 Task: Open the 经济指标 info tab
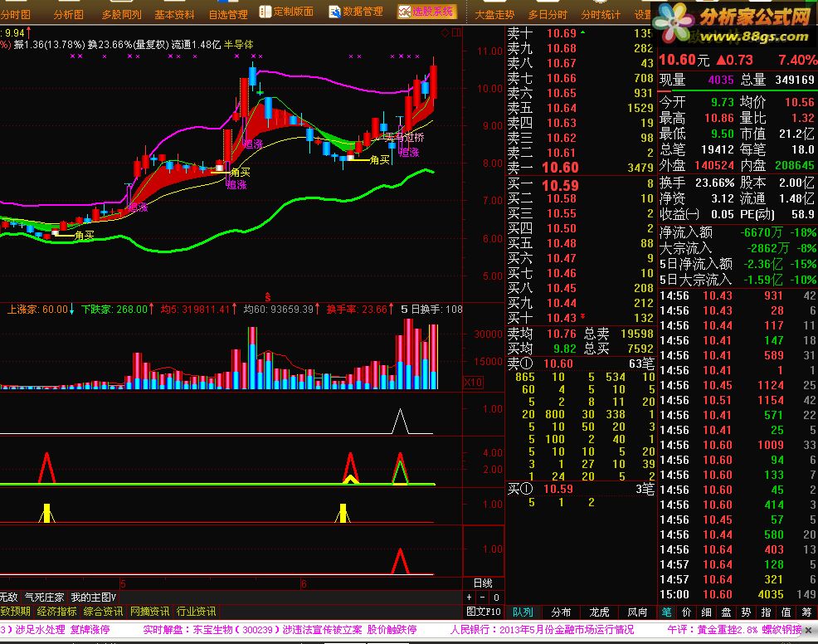click(x=56, y=611)
